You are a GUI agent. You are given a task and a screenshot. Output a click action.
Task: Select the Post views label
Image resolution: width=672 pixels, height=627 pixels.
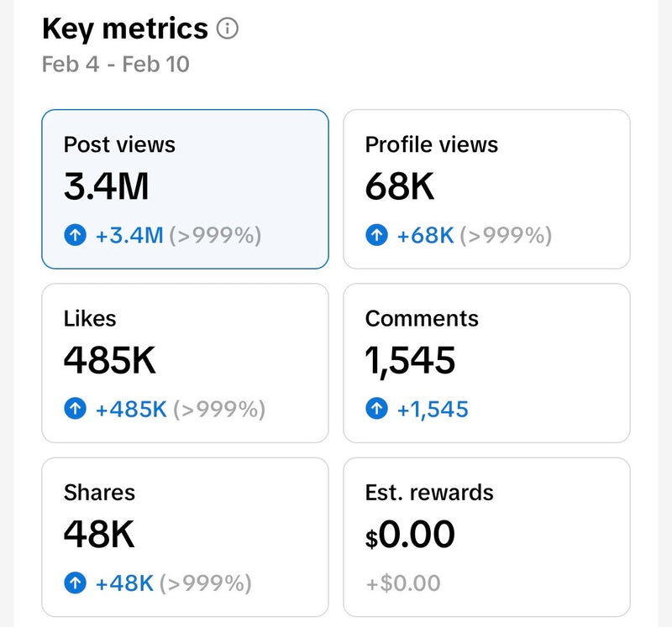pyautogui.click(x=119, y=144)
